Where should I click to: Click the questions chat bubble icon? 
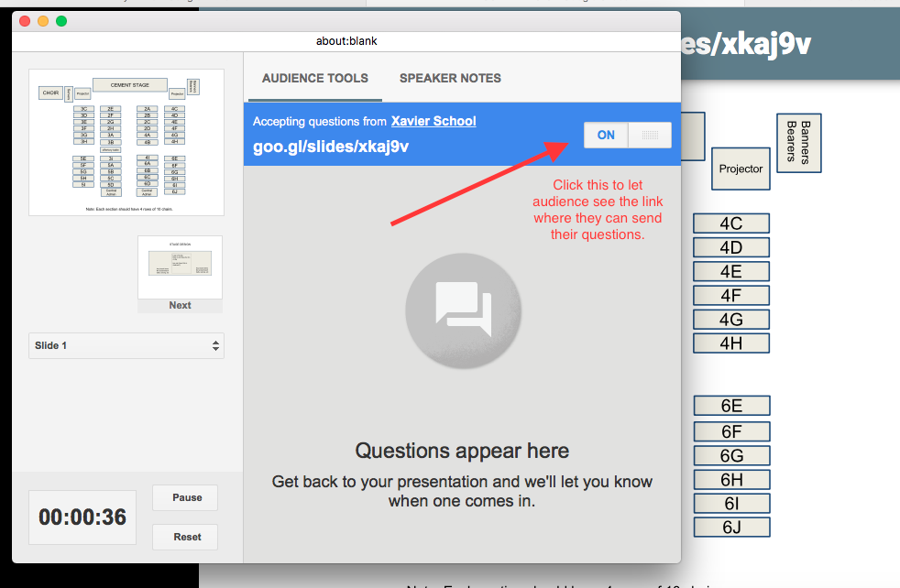click(463, 310)
